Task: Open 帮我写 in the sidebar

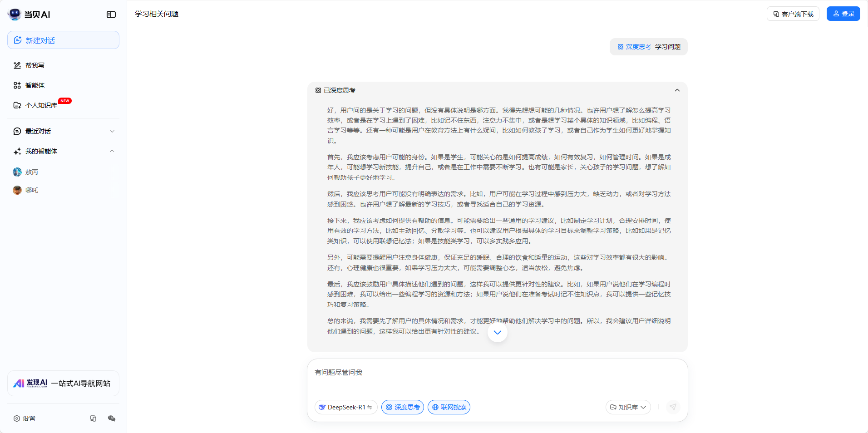Action: [35, 65]
